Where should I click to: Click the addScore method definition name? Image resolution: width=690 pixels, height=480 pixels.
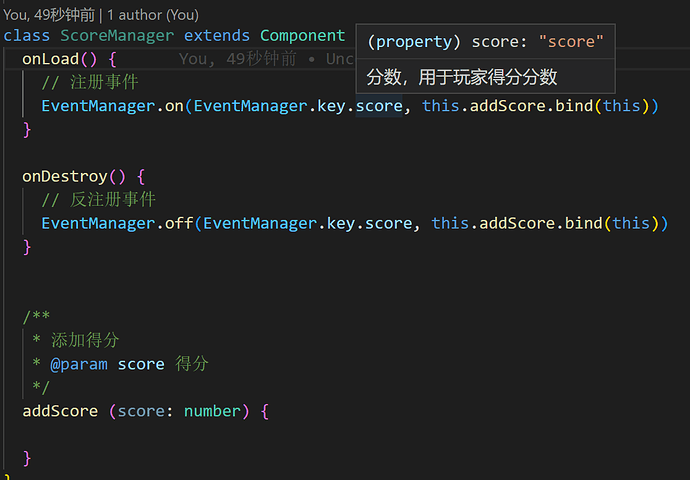point(60,411)
